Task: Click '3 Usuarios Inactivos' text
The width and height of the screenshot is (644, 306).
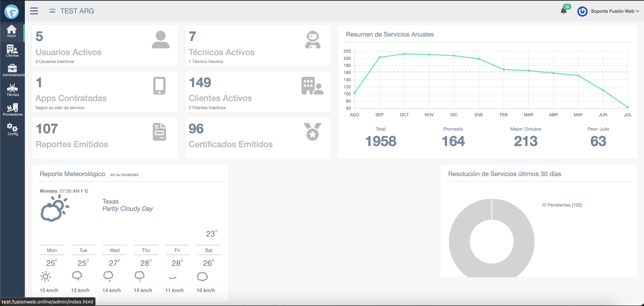Action: tap(55, 62)
